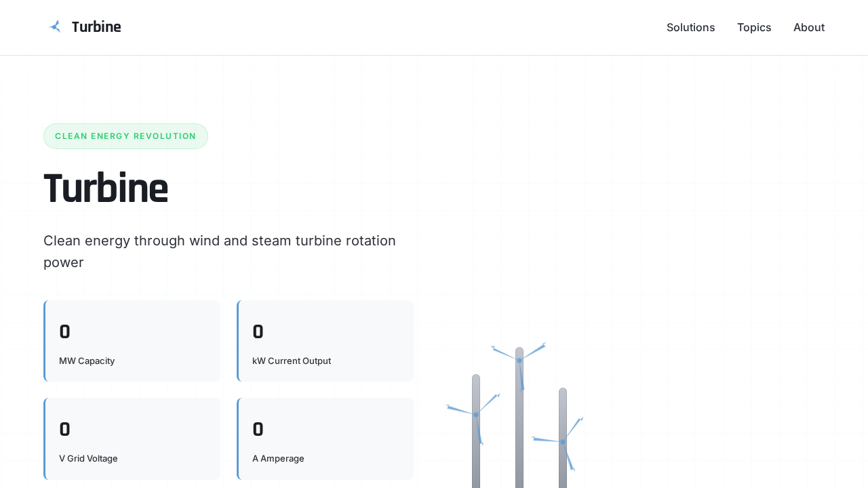Click the large Turbine hero heading
Image resolution: width=868 pixels, height=488 pixels.
(106, 188)
